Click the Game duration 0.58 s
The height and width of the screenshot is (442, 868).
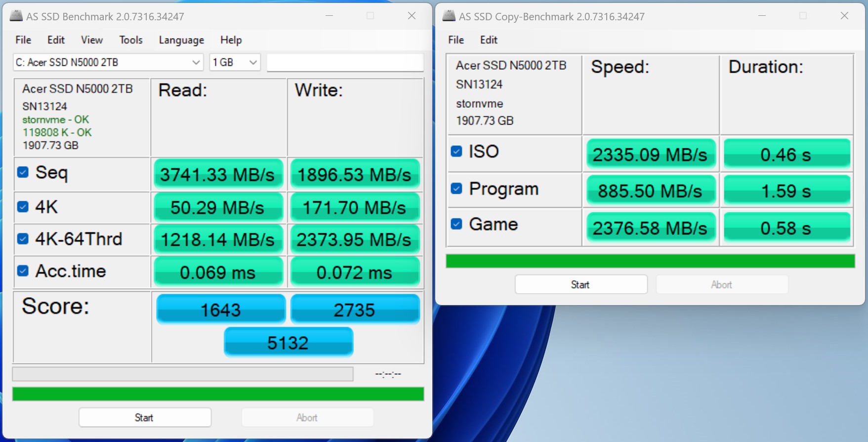point(786,228)
